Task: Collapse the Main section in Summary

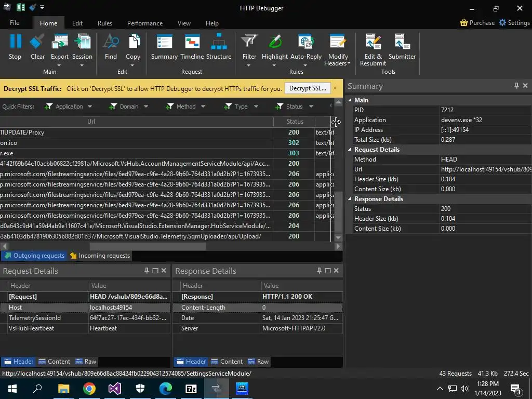Action: [350, 100]
